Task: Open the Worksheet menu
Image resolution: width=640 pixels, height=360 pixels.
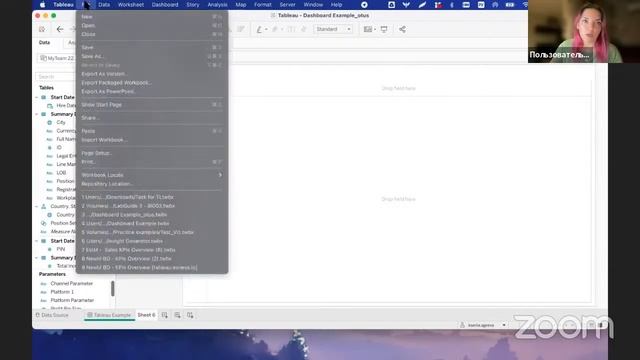Action: tap(131, 5)
